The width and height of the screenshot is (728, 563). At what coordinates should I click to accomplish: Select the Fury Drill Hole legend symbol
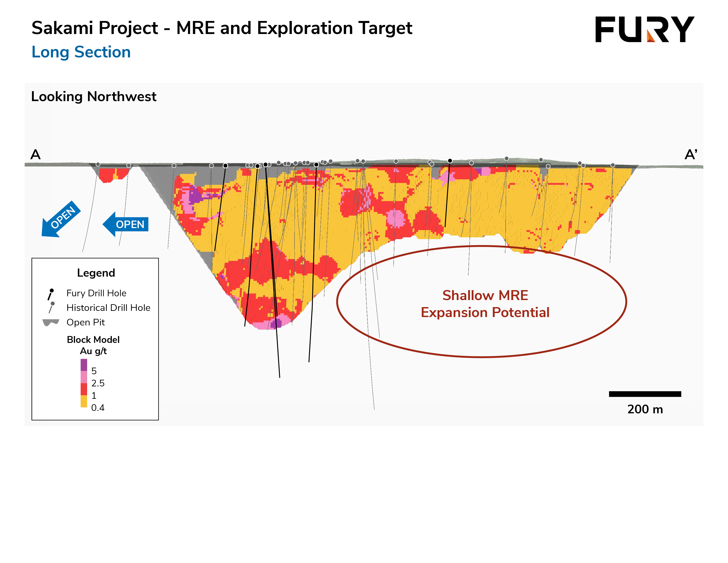(x=51, y=293)
